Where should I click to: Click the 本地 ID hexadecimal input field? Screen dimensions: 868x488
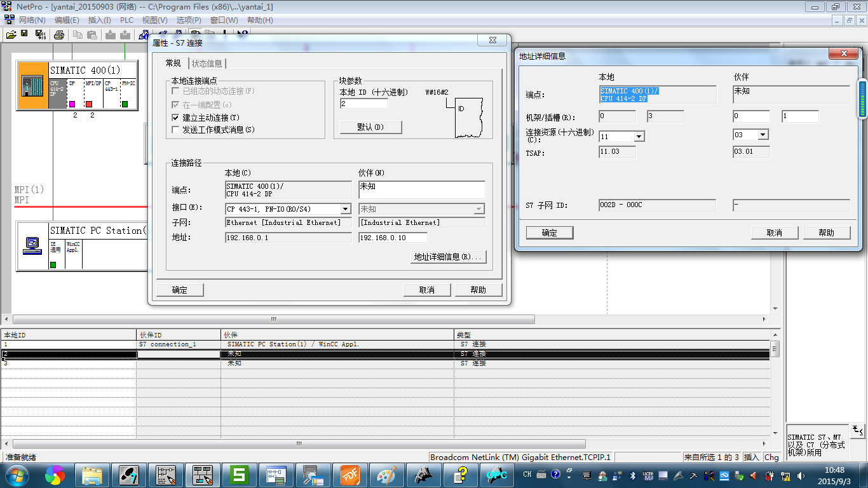[364, 104]
